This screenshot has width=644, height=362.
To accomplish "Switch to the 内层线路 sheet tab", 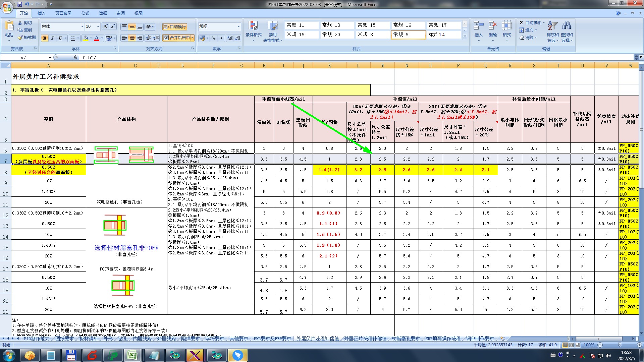I will point(142,339).
